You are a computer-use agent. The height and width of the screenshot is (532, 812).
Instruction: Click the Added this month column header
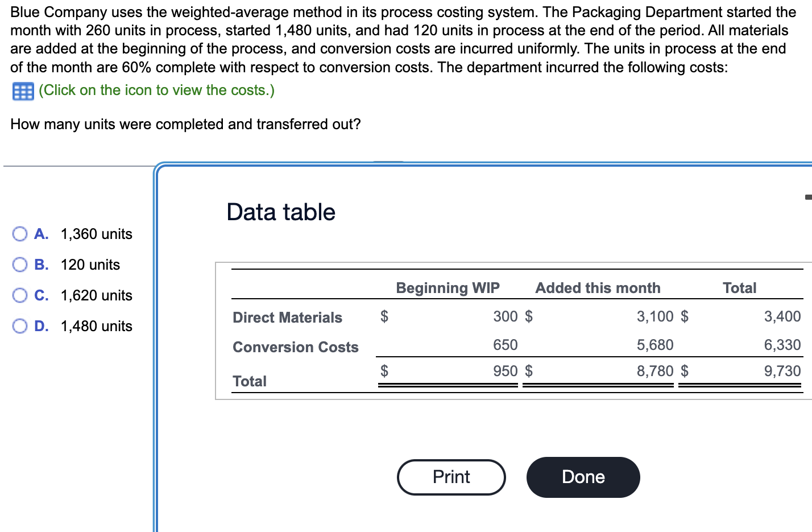[598, 288]
